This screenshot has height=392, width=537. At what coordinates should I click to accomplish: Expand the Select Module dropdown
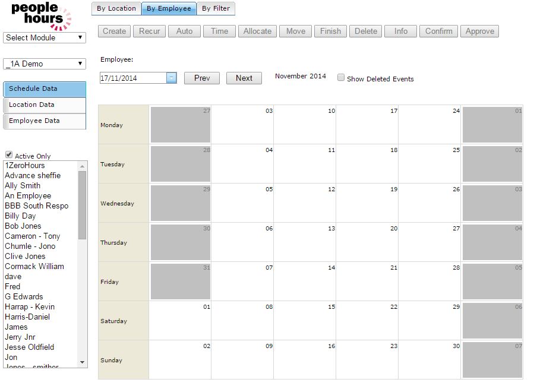tap(45, 37)
